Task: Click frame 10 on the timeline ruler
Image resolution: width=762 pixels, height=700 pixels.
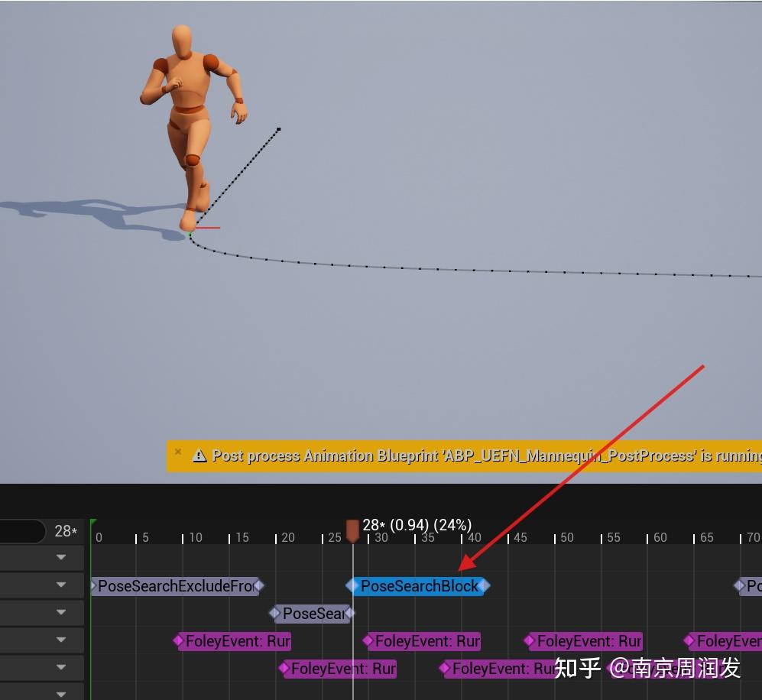Action: 196,537
